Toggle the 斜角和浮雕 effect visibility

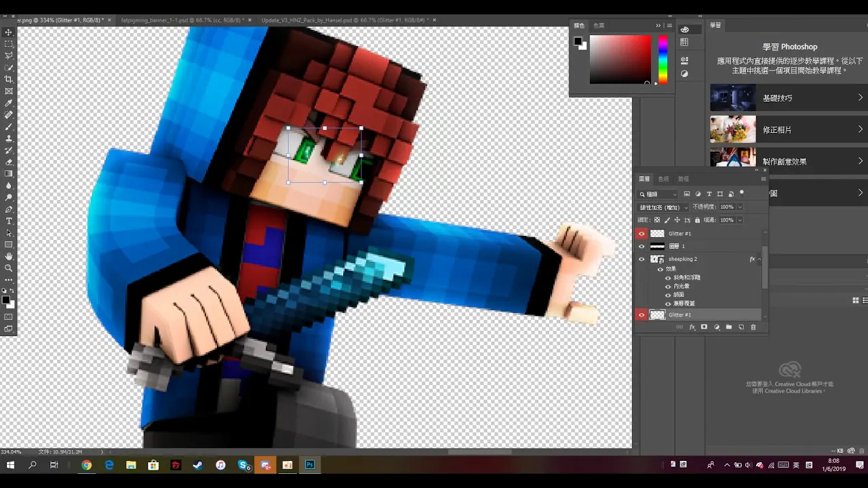pos(668,278)
